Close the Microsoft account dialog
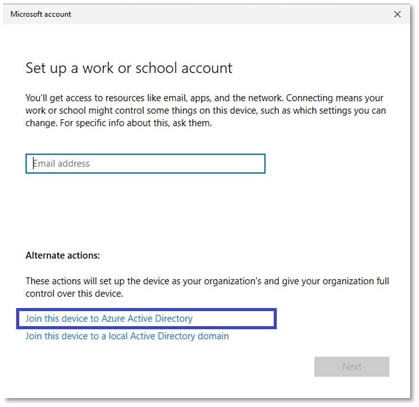The width and height of the screenshot is (419, 407). point(397,14)
